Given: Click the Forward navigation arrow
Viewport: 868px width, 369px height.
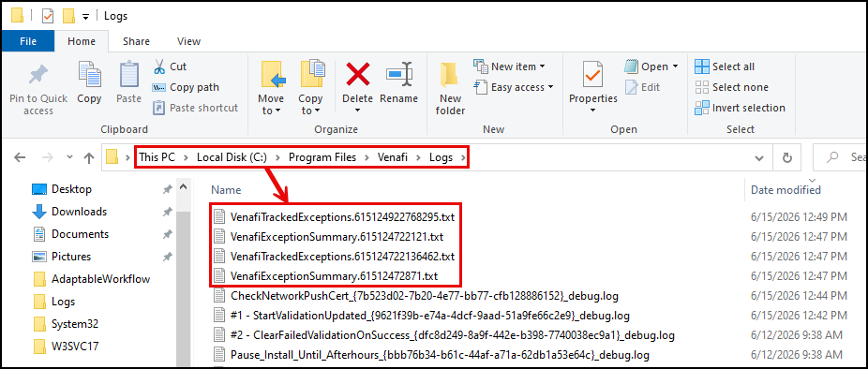Looking at the screenshot, I should point(48,157).
